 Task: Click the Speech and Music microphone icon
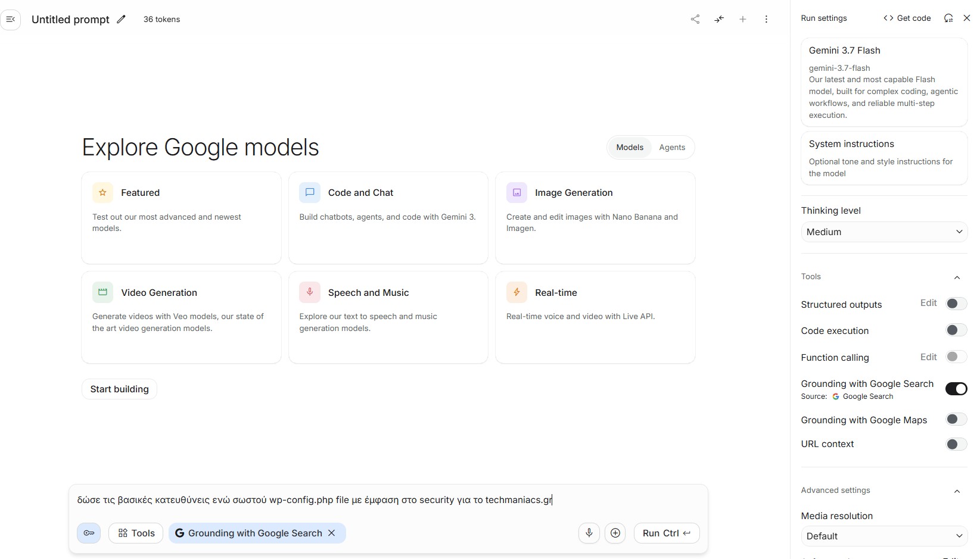(x=310, y=292)
